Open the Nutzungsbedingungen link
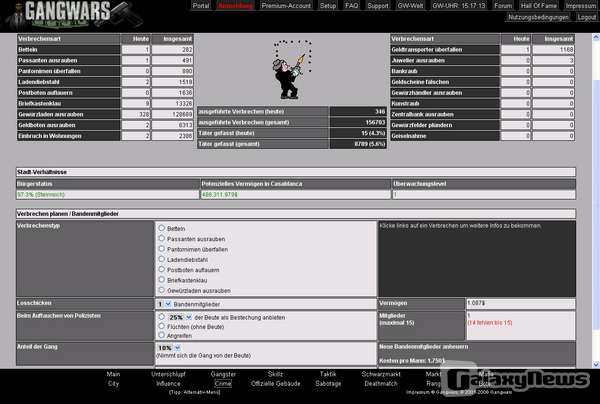The image size is (600, 404). pos(538,17)
